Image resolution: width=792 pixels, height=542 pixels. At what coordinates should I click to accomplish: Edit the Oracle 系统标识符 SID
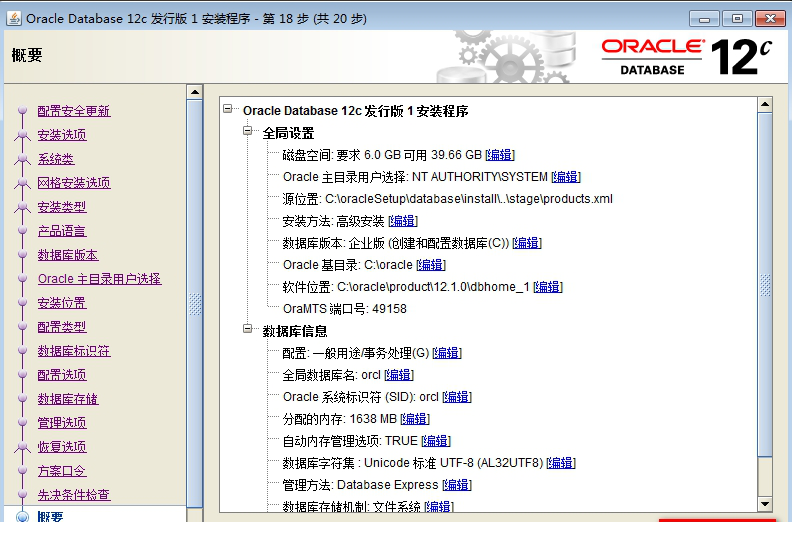[457, 397]
